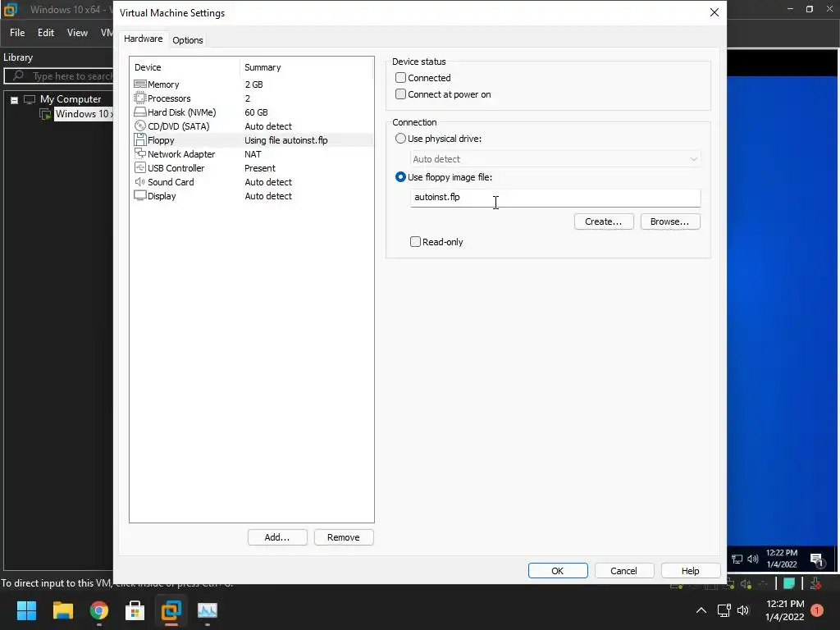The height and width of the screenshot is (630, 840).
Task: Click the resource monitor taskbar icon
Action: point(208,610)
